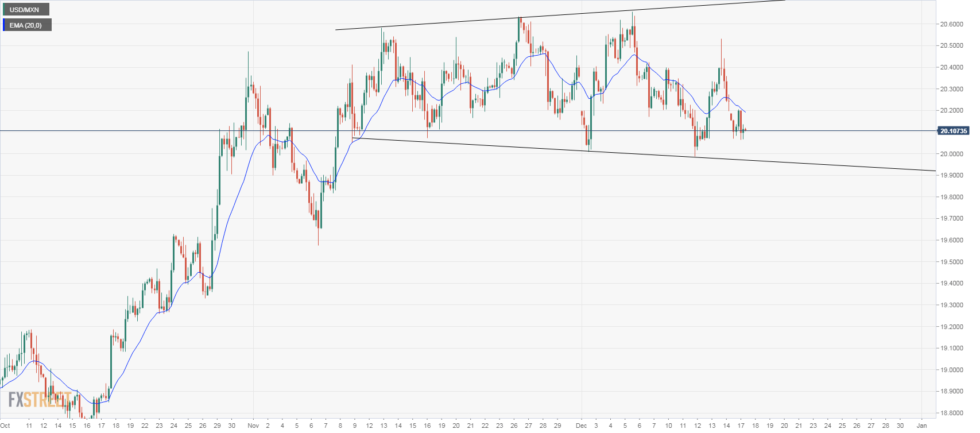Click the 20.6000 price axis label
Image resolution: width=980 pixels, height=433 pixels.
[x=951, y=24]
